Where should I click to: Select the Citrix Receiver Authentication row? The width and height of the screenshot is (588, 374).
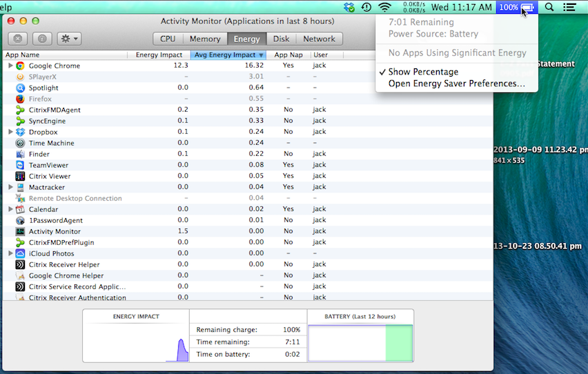pyautogui.click(x=248, y=297)
